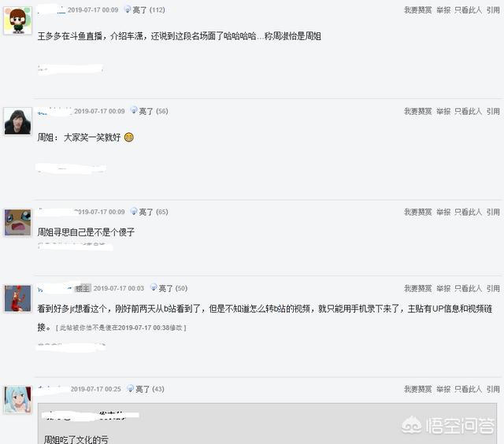Click 引用 on the 楼主 comment
The width and height of the screenshot is (504, 444).
coord(493,288)
